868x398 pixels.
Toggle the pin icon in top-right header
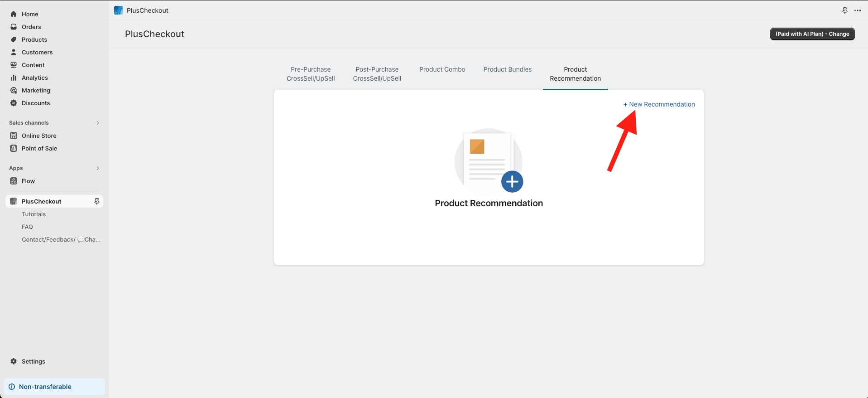(844, 10)
